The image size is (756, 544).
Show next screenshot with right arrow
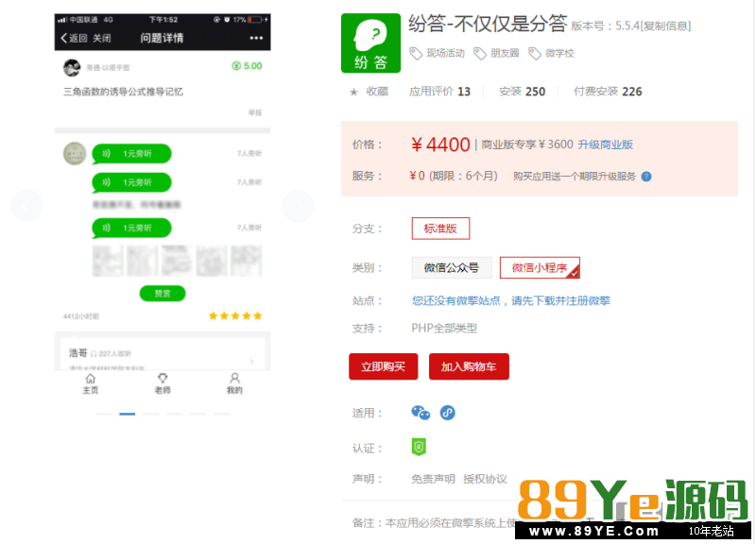pos(298,206)
